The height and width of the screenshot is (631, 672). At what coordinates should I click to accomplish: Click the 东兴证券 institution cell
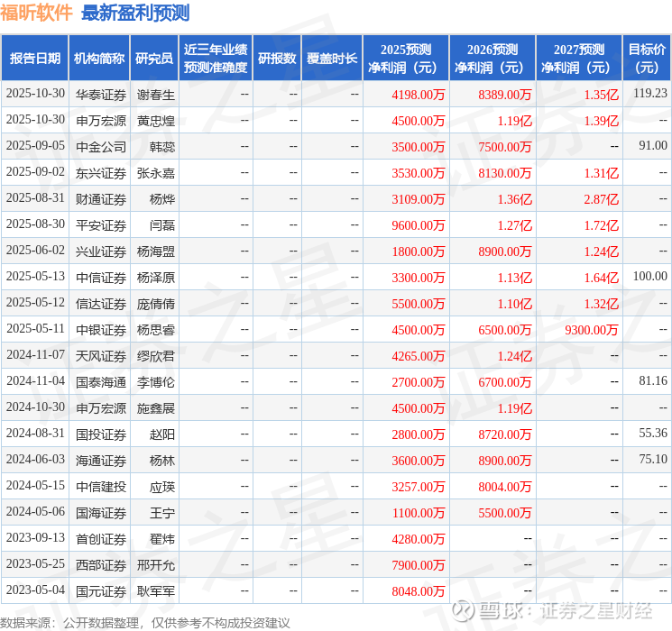point(101,173)
